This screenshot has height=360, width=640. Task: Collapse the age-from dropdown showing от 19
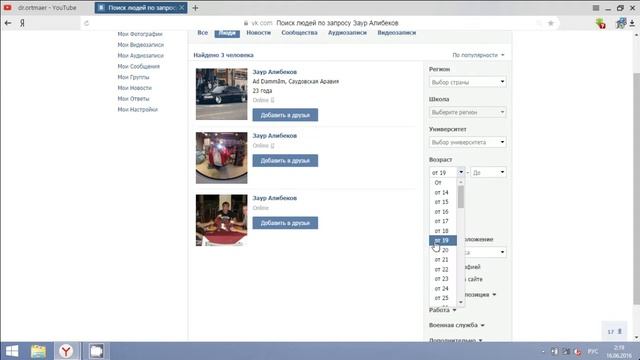click(x=447, y=173)
